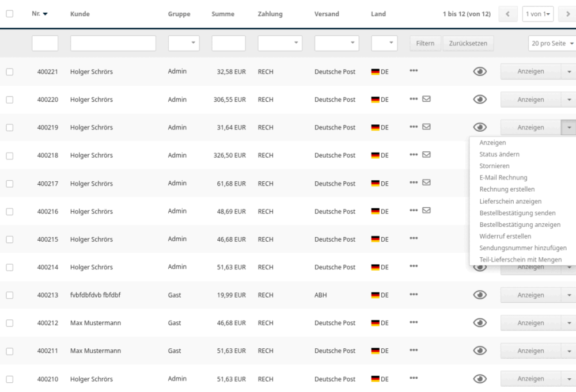Tick the checkbox for order 400218
The width and height of the screenshot is (576, 392).
click(10, 155)
